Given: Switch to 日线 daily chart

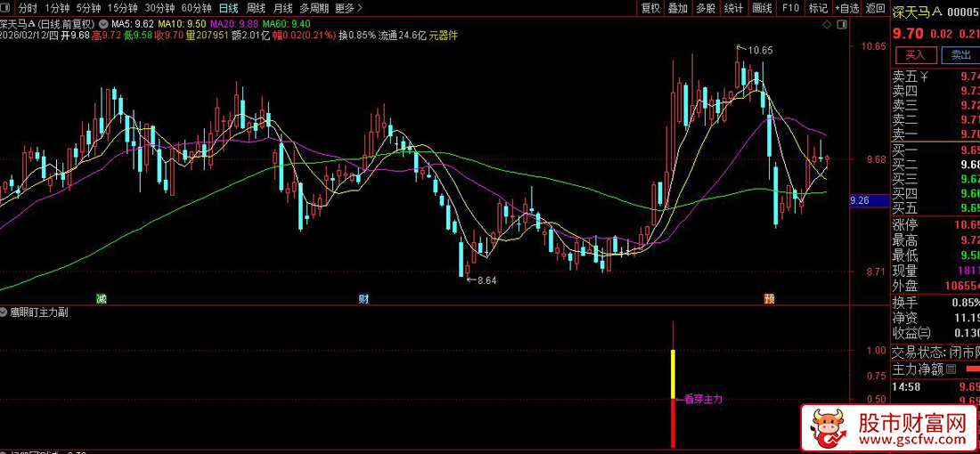Looking at the screenshot, I should 229,8.
